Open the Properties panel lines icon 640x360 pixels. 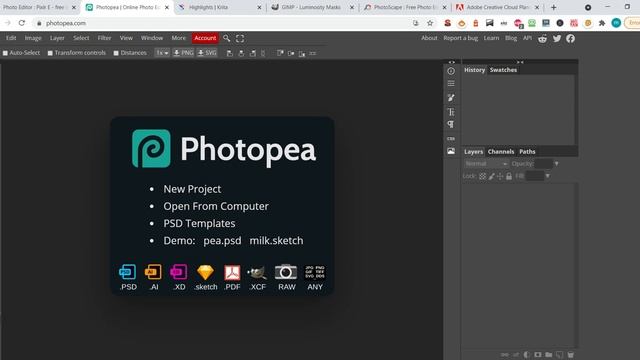coord(451,84)
